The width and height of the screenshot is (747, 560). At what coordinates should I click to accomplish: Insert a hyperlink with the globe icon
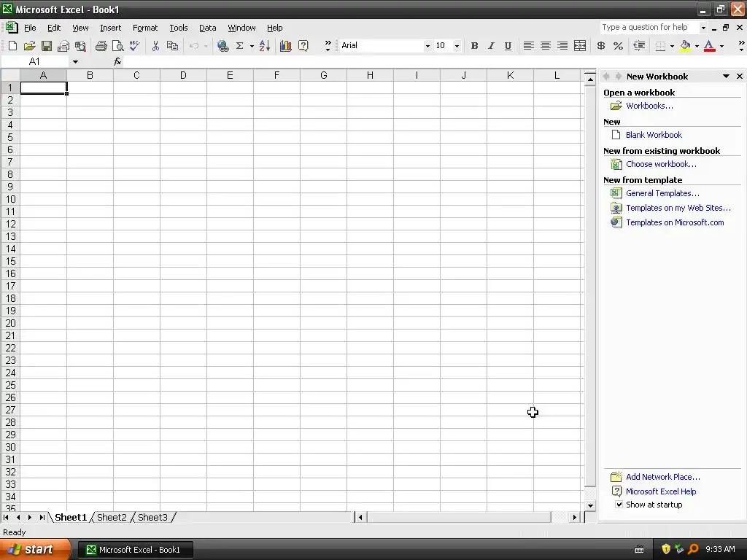(222, 46)
